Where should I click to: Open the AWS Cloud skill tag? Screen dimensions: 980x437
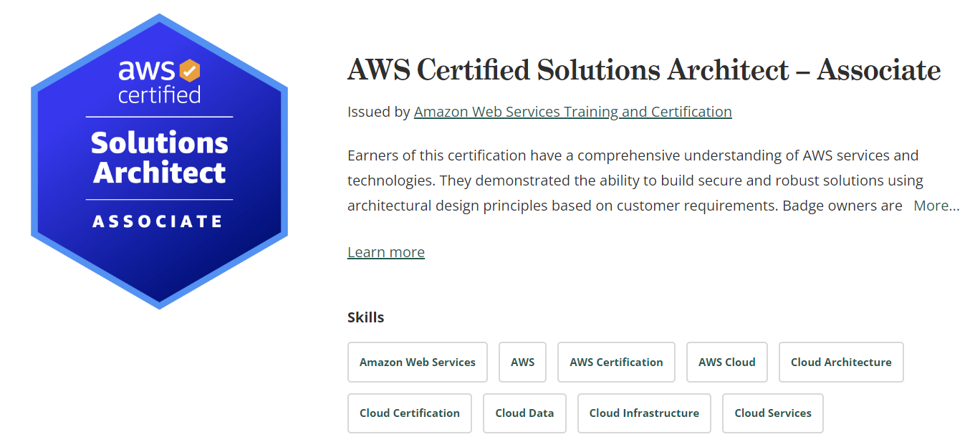(x=727, y=362)
